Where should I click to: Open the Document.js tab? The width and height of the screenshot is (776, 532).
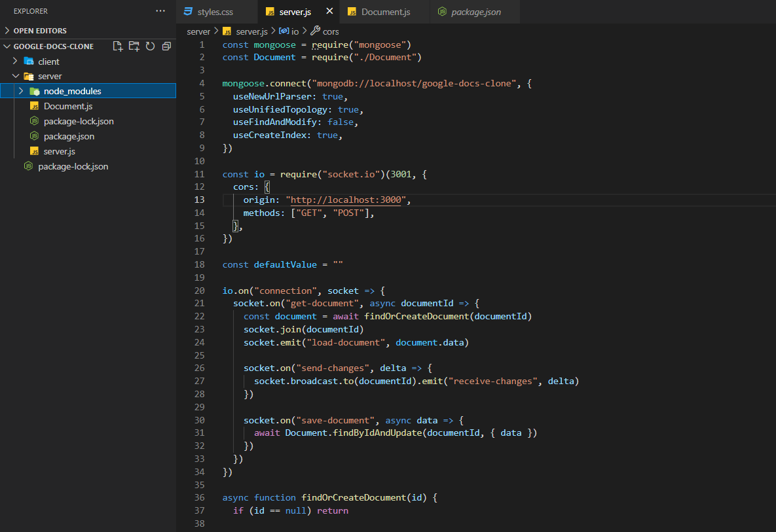(x=386, y=12)
